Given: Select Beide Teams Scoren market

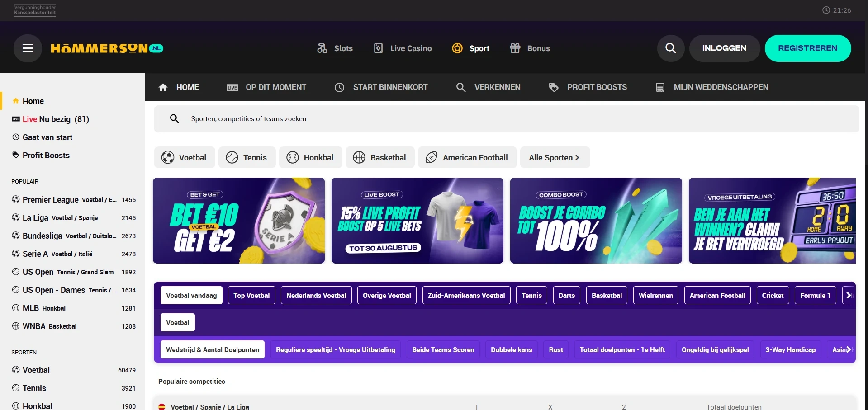Looking at the screenshot, I should [x=443, y=349].
